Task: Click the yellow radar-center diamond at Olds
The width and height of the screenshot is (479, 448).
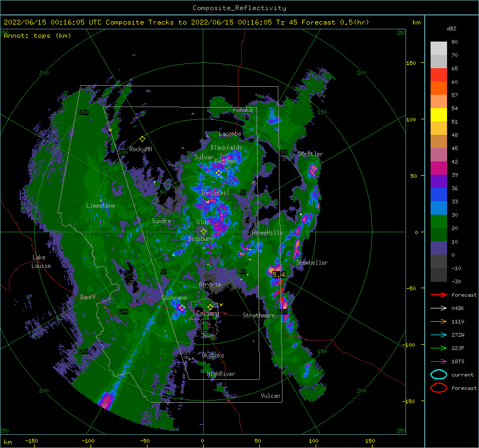Action: click(x=203, y=232)
